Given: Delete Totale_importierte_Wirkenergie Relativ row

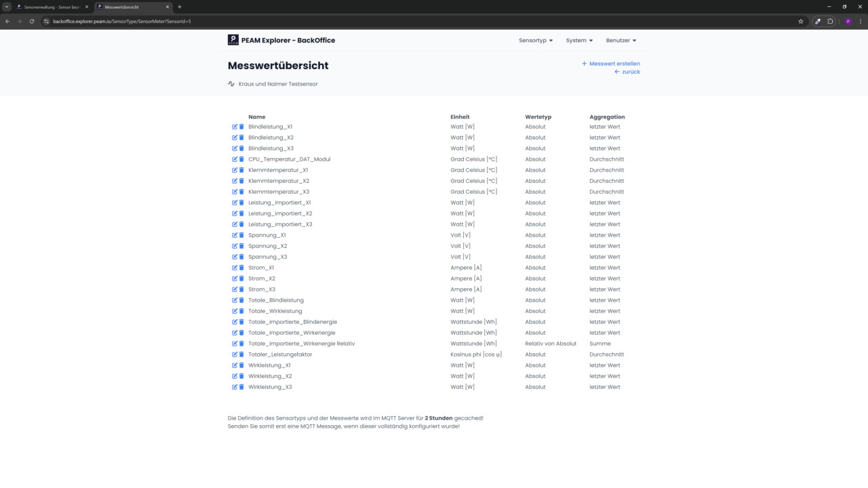Looking at the screenshot, I should (241, 344).
